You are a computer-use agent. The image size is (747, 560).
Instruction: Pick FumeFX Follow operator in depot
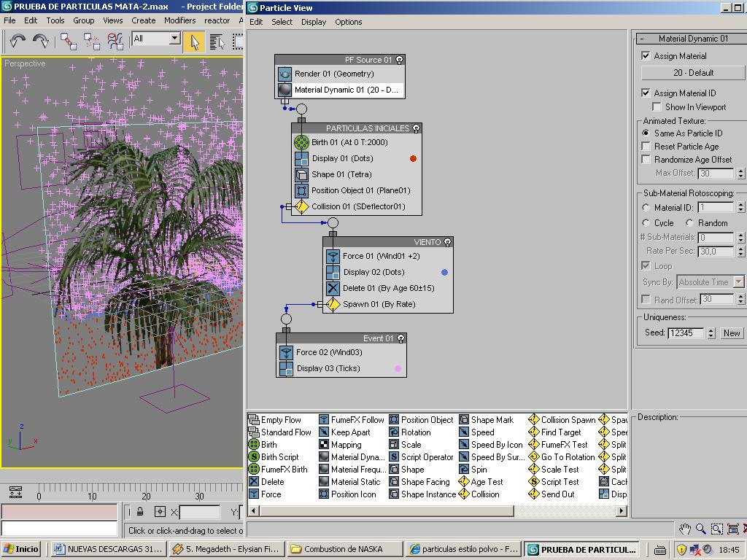pos(352,420)
